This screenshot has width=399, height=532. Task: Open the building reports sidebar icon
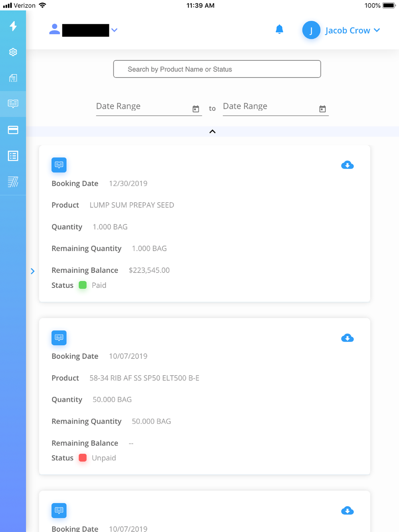tap(13, 78)
